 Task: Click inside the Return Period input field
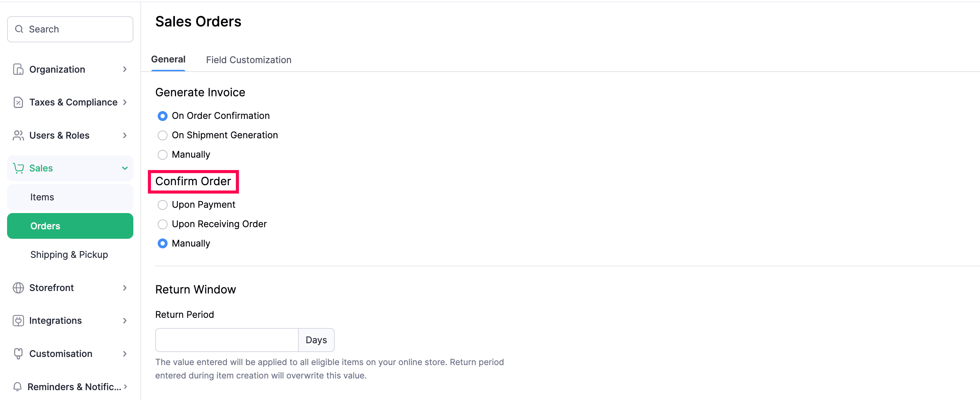(x=226, y=340)
